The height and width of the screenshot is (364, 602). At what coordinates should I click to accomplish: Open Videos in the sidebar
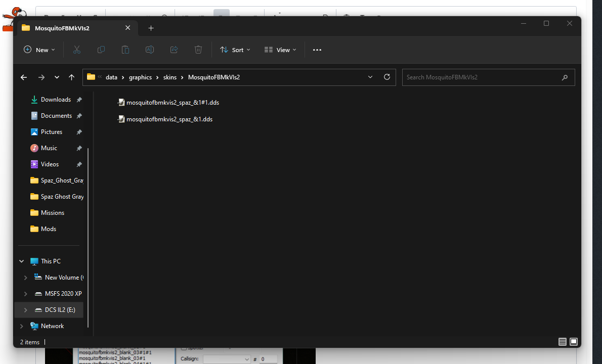[50, 164]
